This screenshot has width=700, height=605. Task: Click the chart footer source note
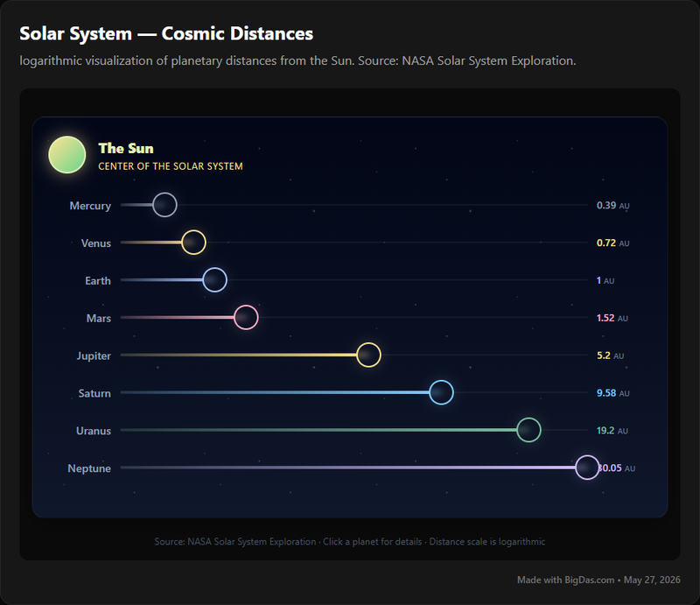click(350, 542)
